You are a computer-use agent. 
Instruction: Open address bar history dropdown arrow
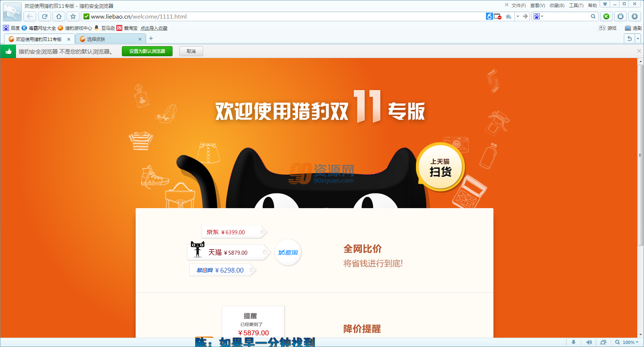[x=518, y=16]
